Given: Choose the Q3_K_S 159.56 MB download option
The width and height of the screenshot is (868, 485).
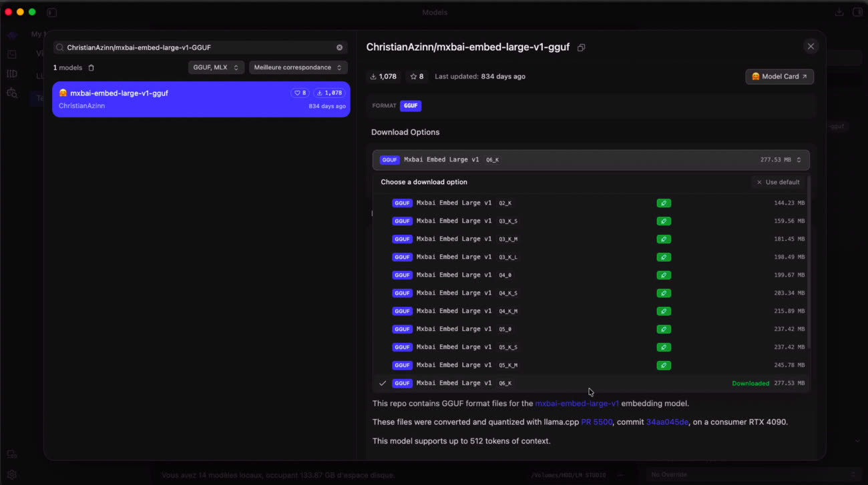Looking at the screenshot, I should (591, 221).
